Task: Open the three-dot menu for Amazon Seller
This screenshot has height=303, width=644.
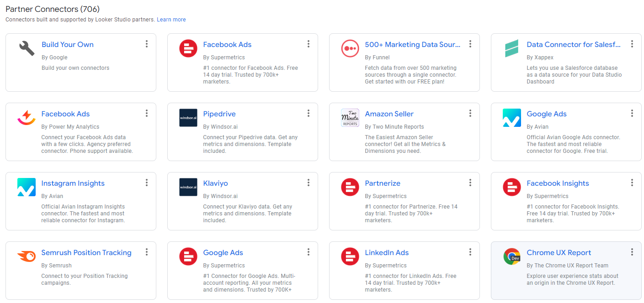Action: (470, 113)
